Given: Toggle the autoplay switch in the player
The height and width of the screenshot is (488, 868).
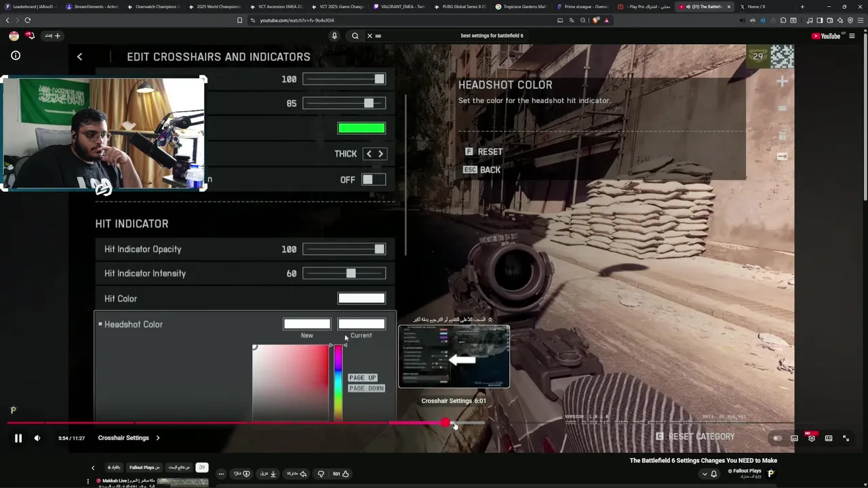Looking at the screenshot, I should pyautogui.click(x=777, y=438).
